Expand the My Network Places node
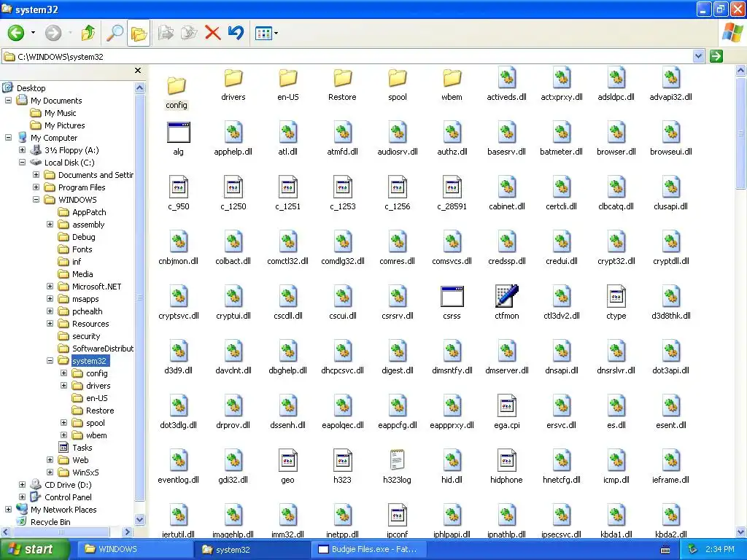This screenshot has height=560, width=747. coord(9,509)
